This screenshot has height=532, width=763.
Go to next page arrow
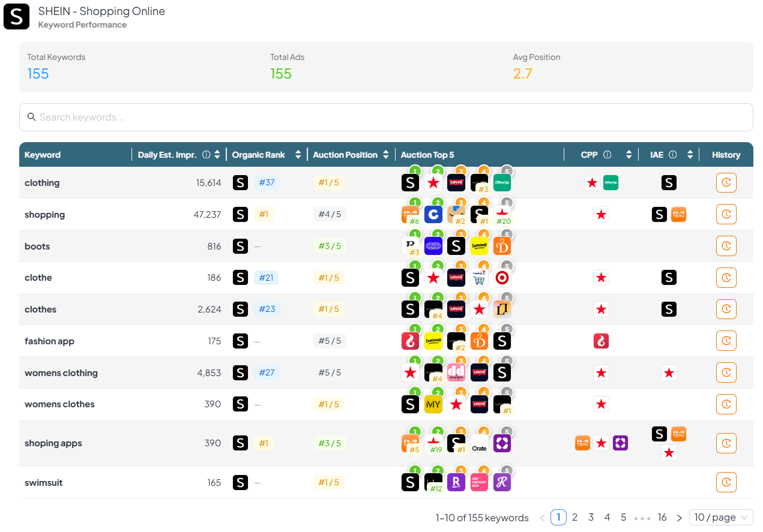coord(679,518)
